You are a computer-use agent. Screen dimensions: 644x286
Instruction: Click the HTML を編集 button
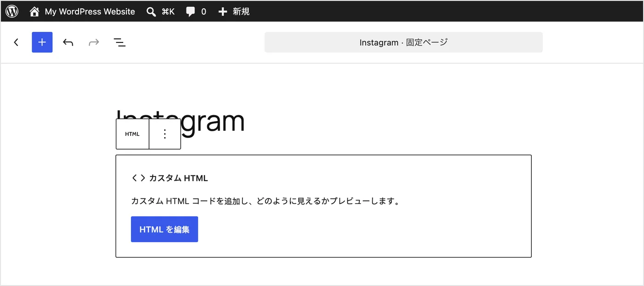(164, 229)
